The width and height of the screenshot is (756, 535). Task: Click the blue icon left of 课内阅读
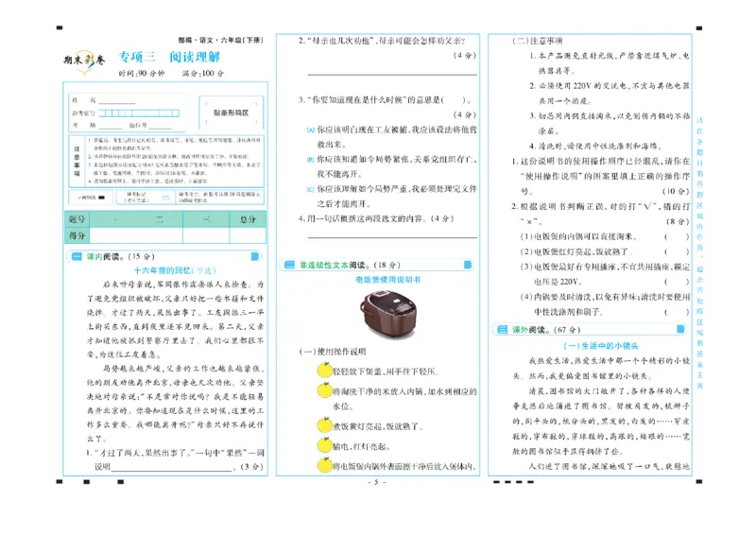77,257
